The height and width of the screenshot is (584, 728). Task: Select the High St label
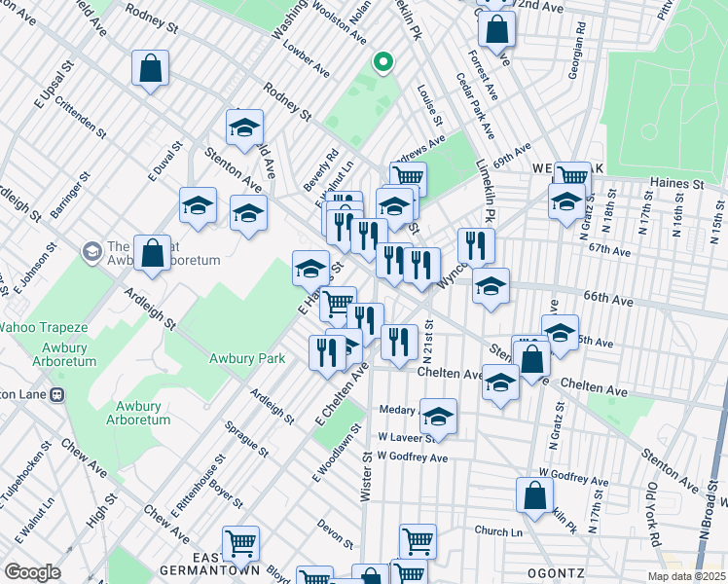click(101, 511)
